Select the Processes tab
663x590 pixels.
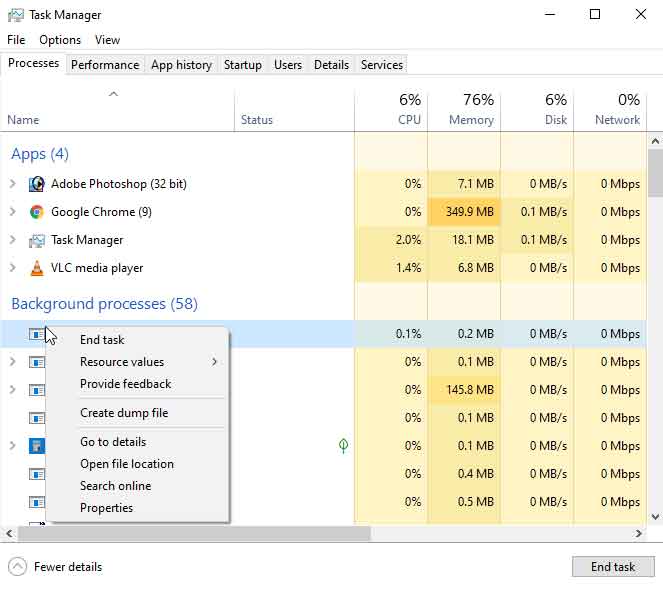(x=33, y=63)
